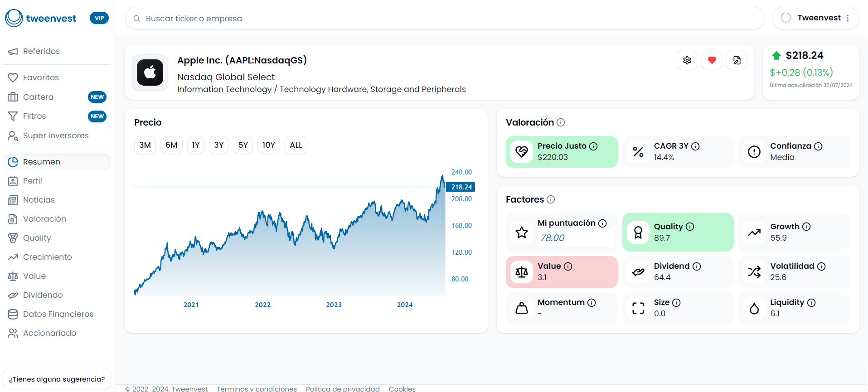This screenshot has width=868, height=392.
Task: Click the Liquidity droplet icon
Action: coord(754,308)
